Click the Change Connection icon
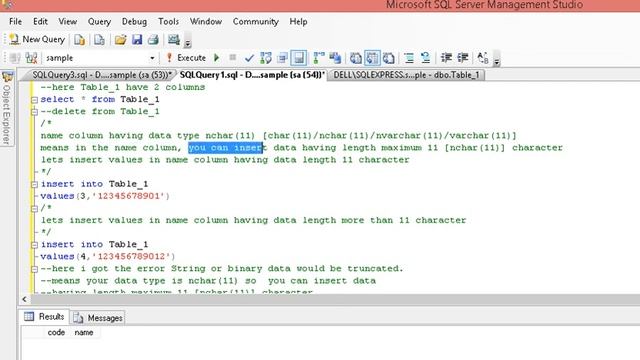The height and width of the screenshot is (360, 640). coord(31,58)
